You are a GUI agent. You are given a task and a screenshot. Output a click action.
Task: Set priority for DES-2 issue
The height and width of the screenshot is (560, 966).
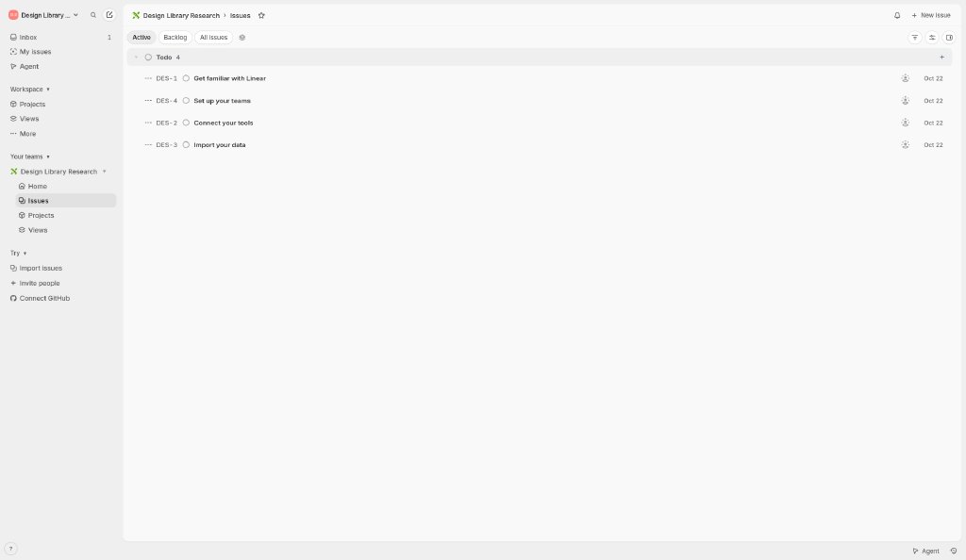point(148,124)
